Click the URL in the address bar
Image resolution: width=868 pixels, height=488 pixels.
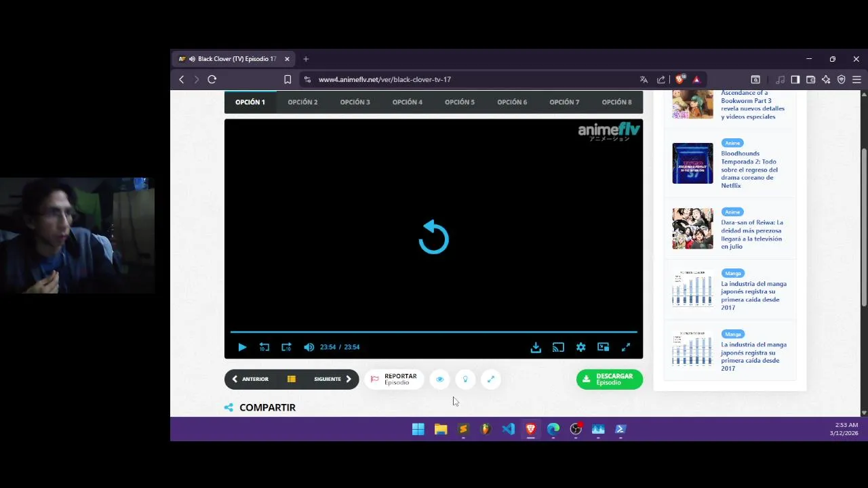384,79
